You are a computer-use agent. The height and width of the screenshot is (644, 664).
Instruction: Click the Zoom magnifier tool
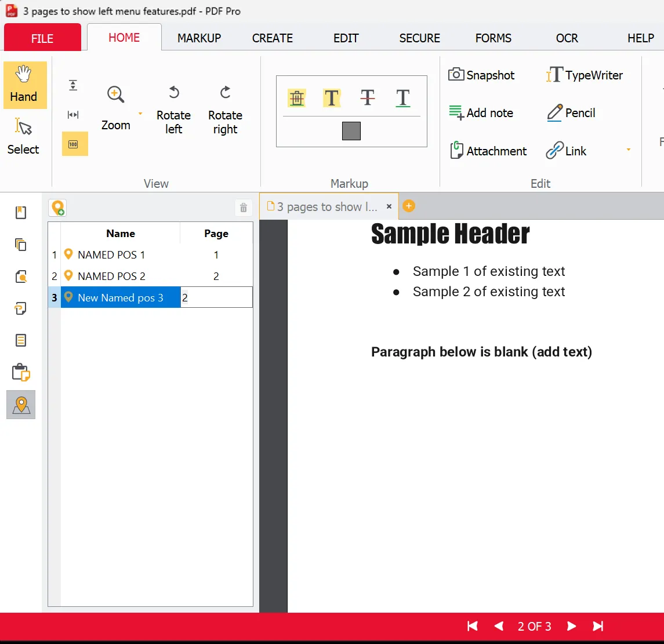tap(115, 108)
